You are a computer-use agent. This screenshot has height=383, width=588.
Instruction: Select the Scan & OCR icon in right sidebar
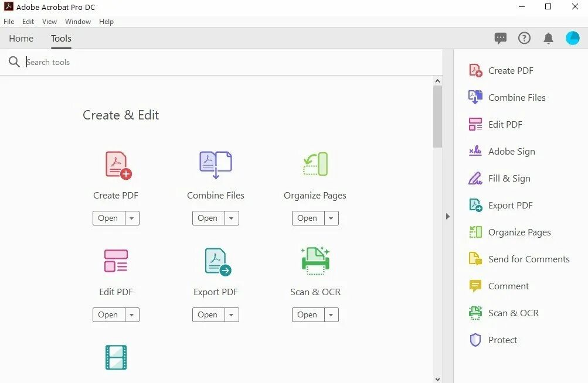[475, 313]
